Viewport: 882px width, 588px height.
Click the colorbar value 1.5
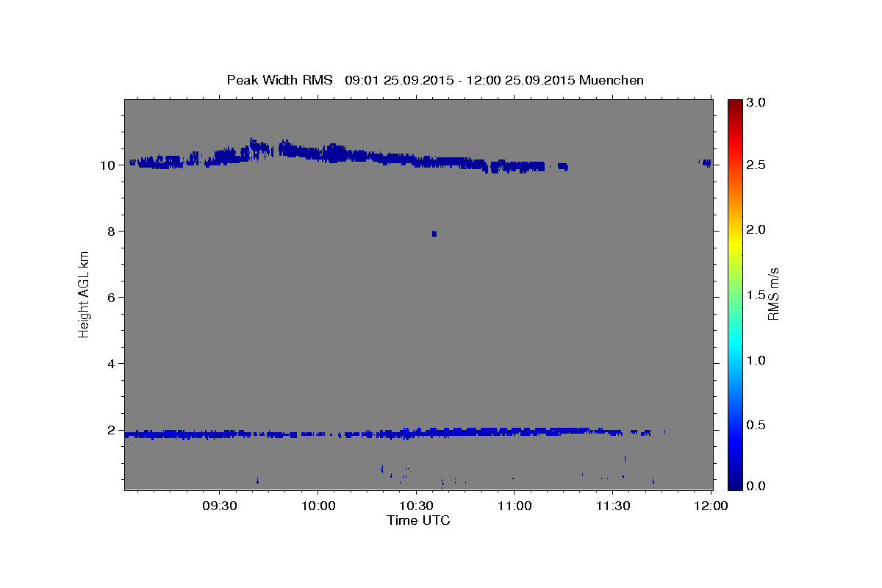(x=756, y=295)
